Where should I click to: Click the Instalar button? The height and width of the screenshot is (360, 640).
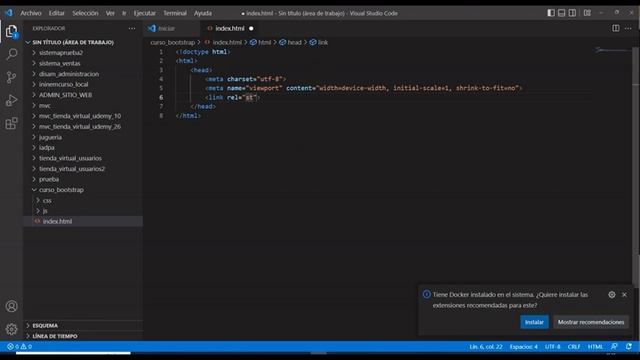coord(534,322)
